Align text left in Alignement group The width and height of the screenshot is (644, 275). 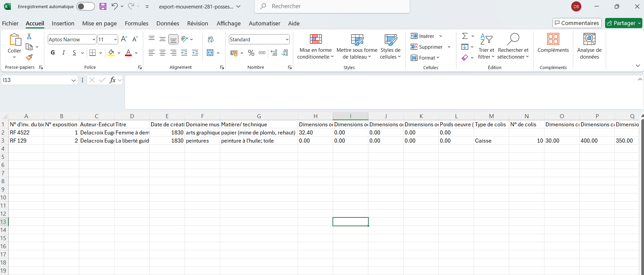point(152,52)
